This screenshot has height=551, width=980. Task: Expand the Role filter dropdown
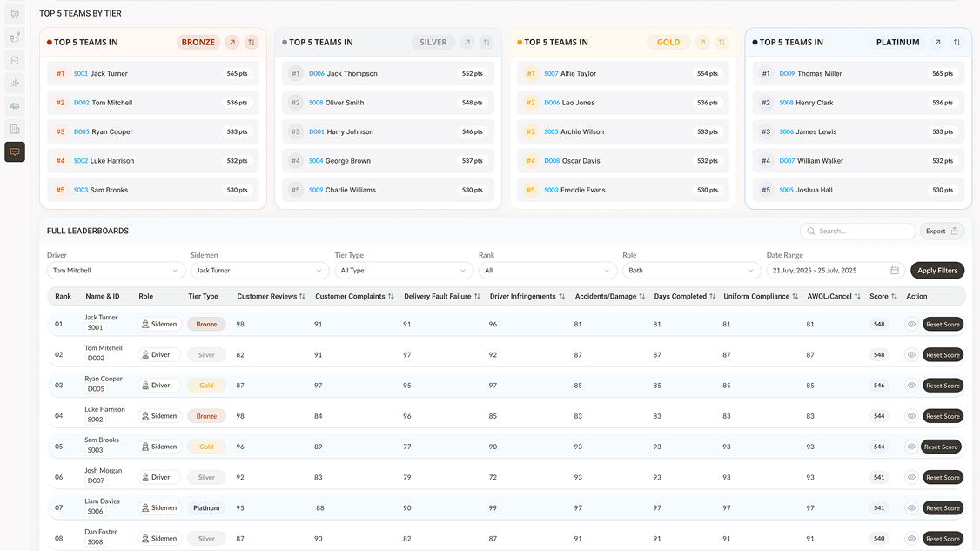[691, 271]
